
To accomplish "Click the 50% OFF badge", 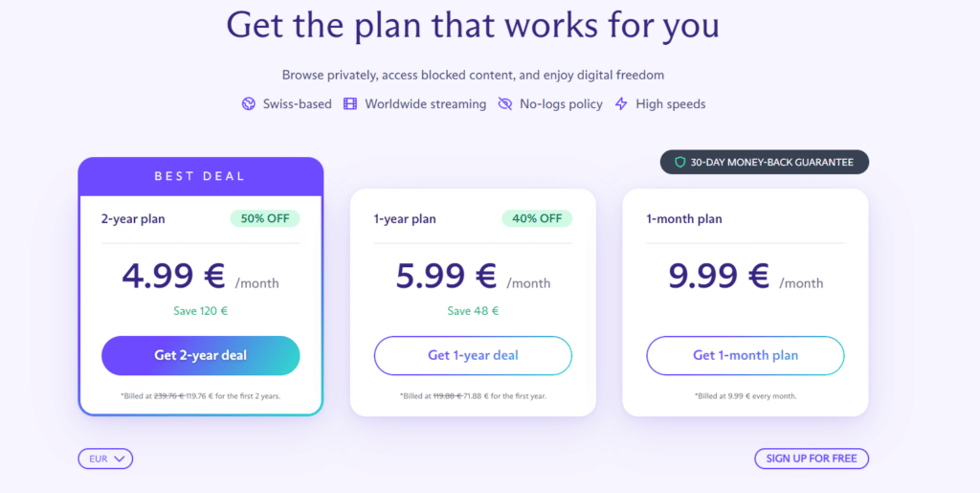I will coord(264,218).
